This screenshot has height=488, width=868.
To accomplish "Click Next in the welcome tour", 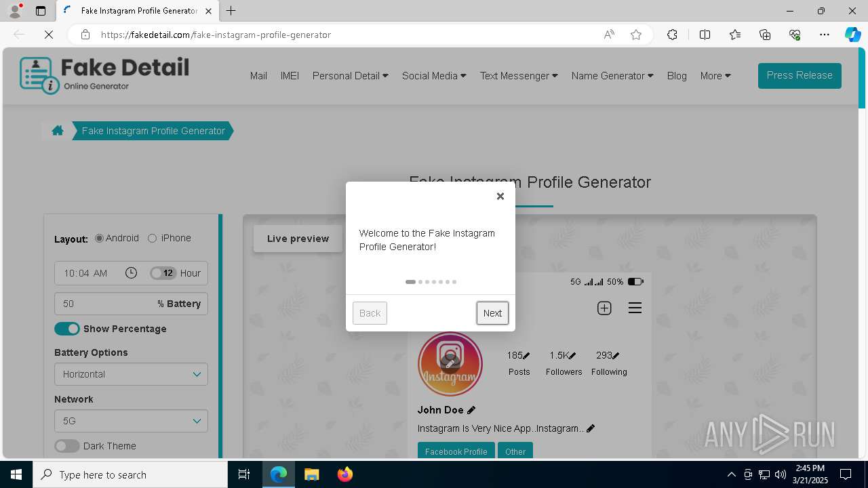I will [492, 313].
